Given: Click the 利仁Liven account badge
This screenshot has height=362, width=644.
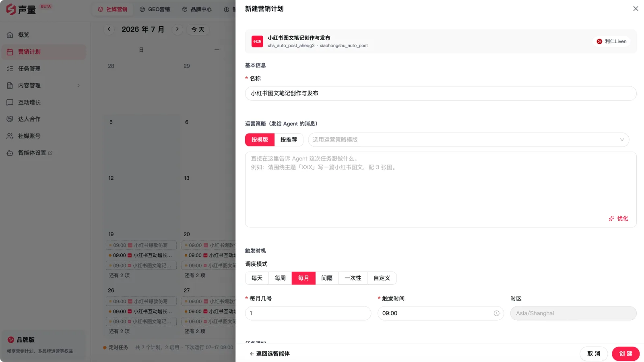Looking at the screenshot, I should 611,41.
